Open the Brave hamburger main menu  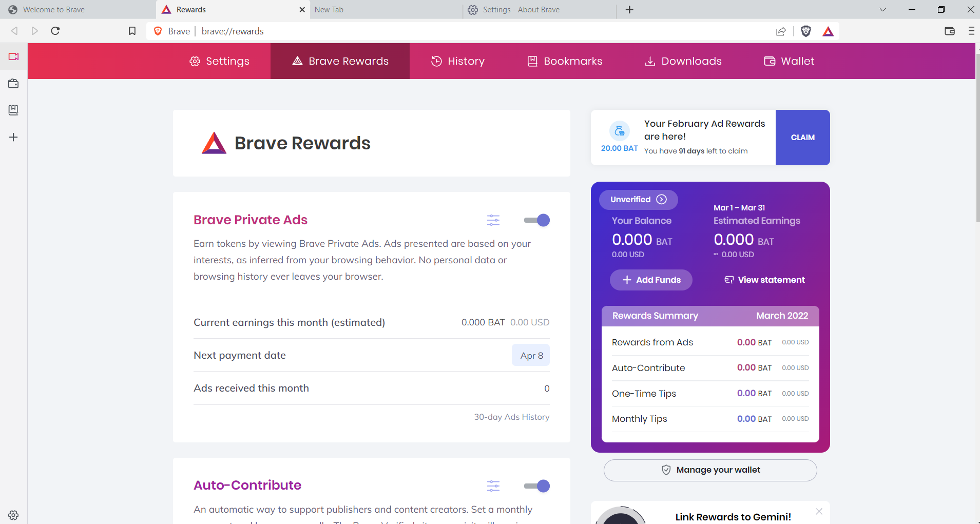tap(971, 31)
